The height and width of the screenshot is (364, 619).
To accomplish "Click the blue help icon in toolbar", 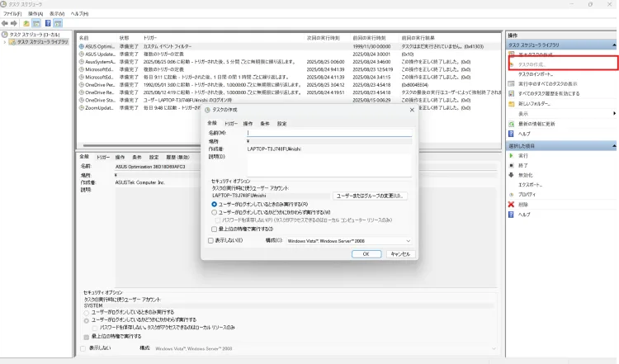I will pos(47,24).
